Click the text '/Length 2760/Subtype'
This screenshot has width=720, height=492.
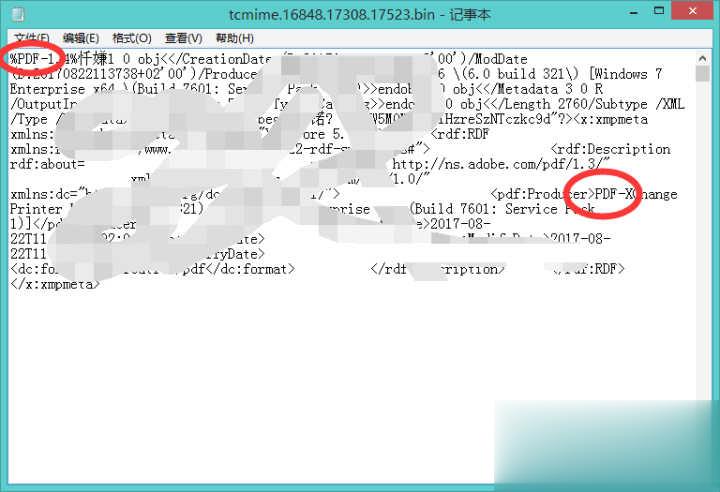(575, 104)
